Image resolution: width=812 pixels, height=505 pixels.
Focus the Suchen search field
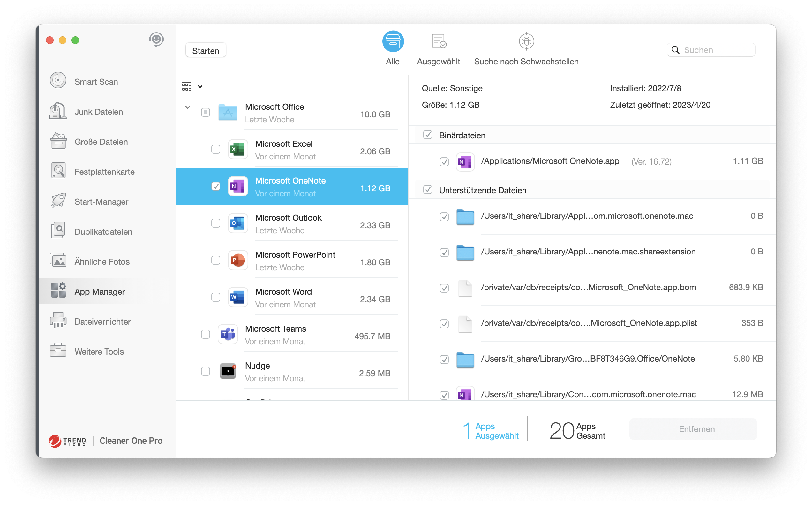pos(715,50)
